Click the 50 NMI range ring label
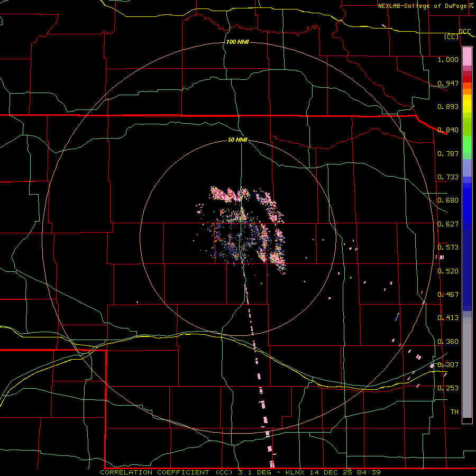 pos(237,140)
